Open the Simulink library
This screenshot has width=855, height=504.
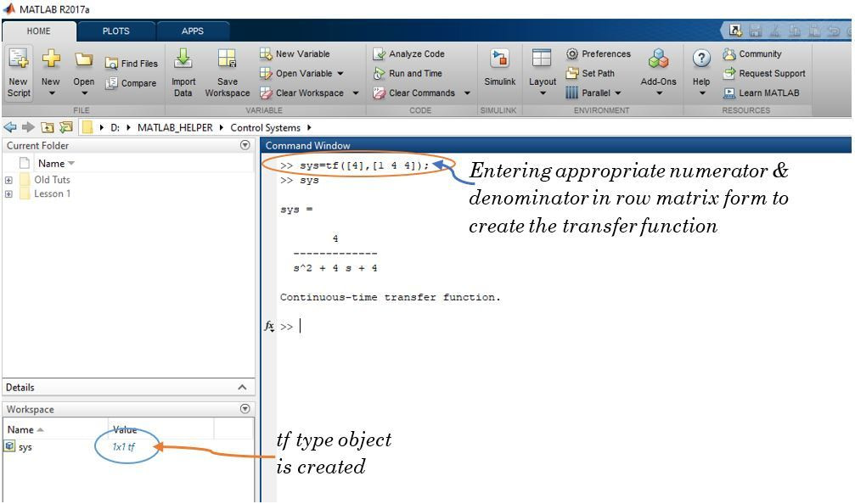499,68
